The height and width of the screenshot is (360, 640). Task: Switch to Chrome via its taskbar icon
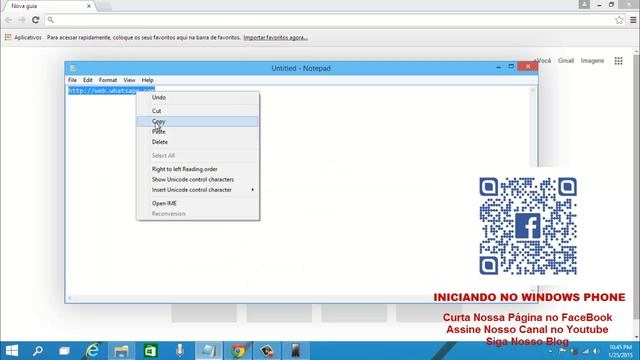point(238,351)
